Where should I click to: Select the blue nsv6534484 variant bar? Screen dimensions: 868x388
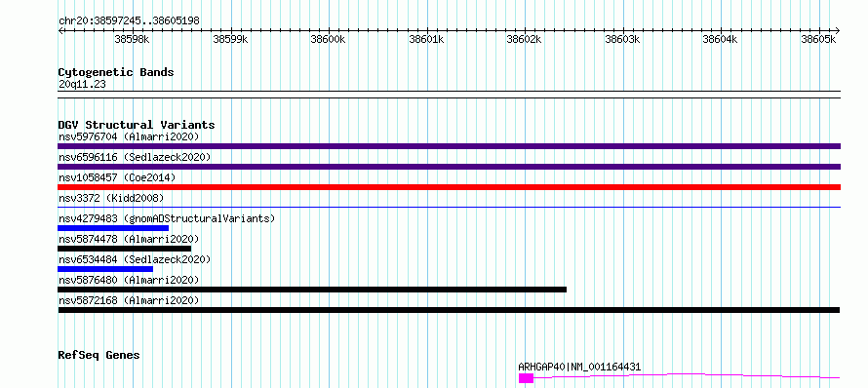click(x=105, y=269)
